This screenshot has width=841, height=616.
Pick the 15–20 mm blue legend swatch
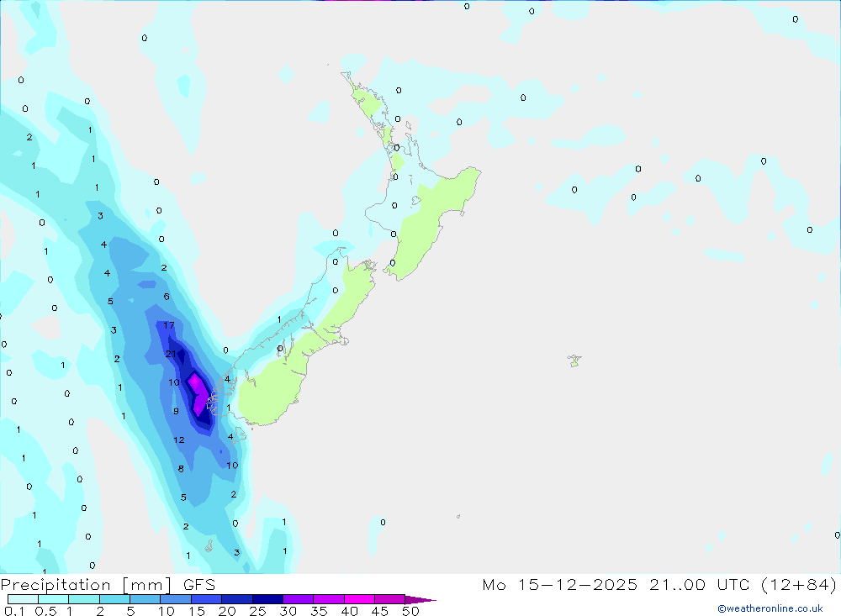click(x=207, y=599)
